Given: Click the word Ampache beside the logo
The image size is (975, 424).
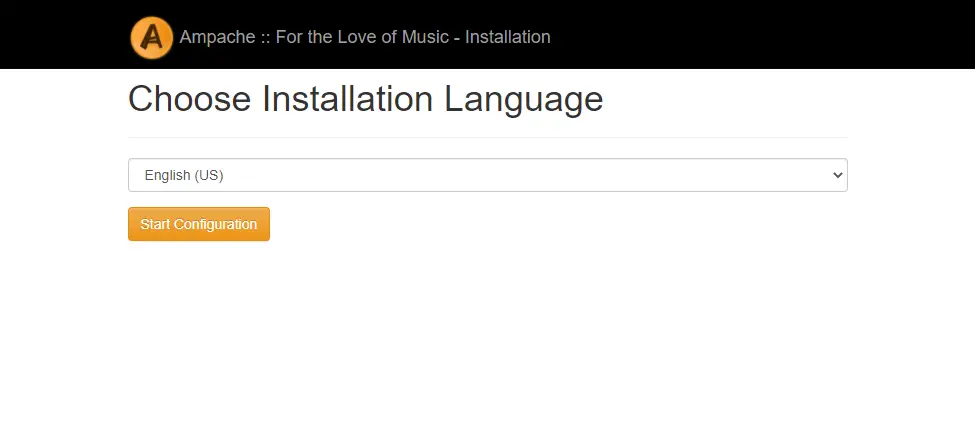Looking at the screenshot, I should (218, 37).
